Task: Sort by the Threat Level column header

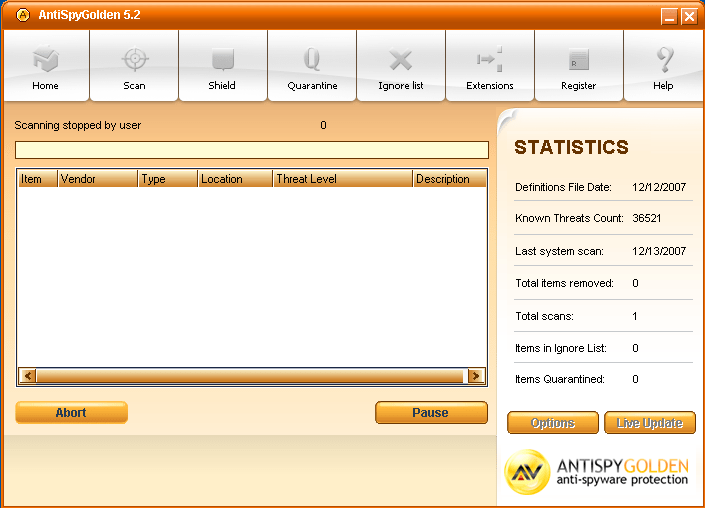Action: [x=342, y=179]
